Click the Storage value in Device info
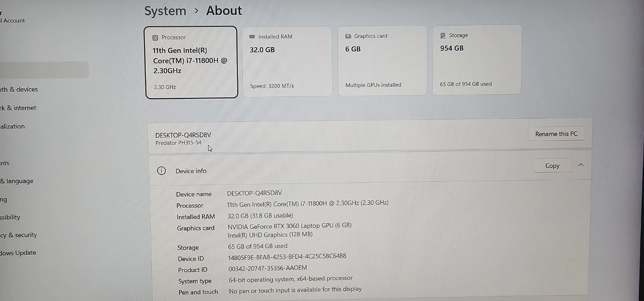 258,246
